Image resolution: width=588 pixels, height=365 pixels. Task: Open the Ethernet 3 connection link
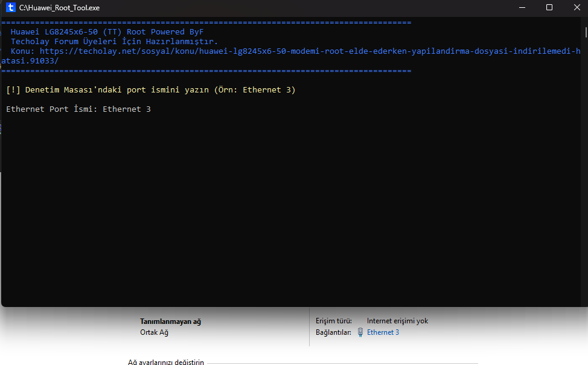click(x=383, y=332)
